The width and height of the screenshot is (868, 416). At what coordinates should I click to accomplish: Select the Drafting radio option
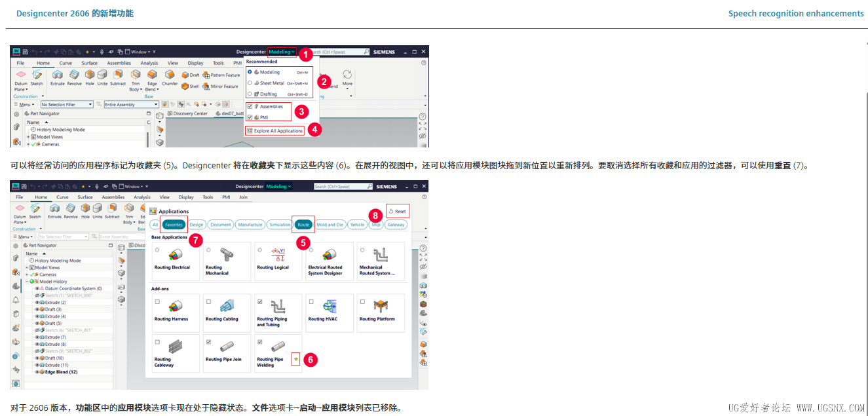pos(250,94)
